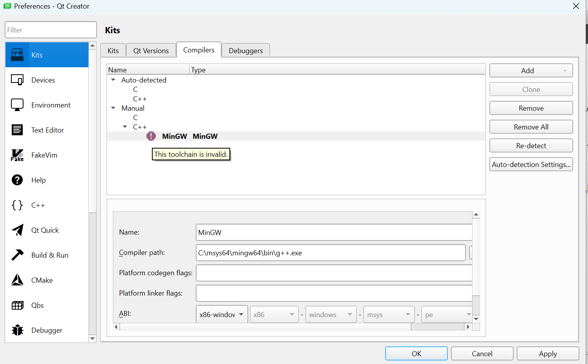Select the Manual C item
This screenshot has width=588, height=364.
(135, 117)
